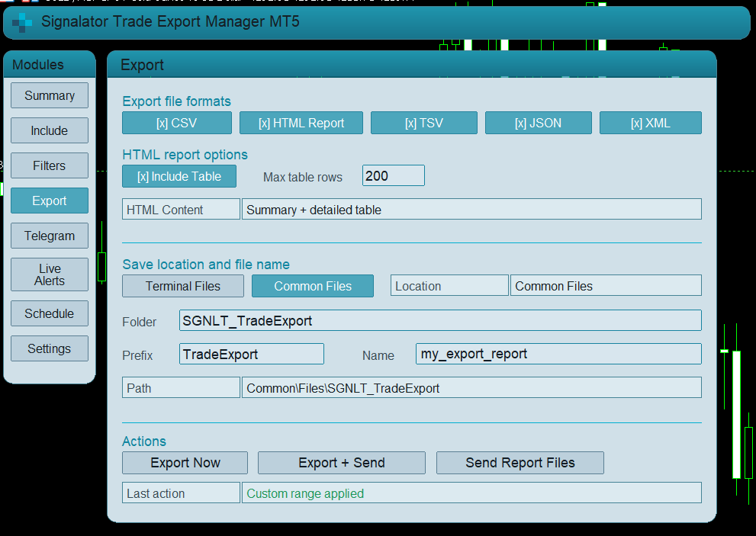The image size is (756, 536).
Task: Open the Include module
Action: coord(50,130)
